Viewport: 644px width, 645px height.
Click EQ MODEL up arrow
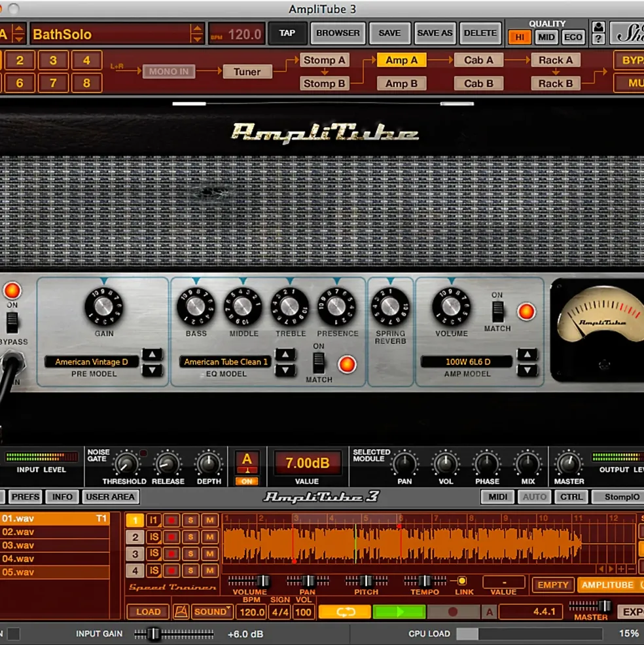(285, 354)
